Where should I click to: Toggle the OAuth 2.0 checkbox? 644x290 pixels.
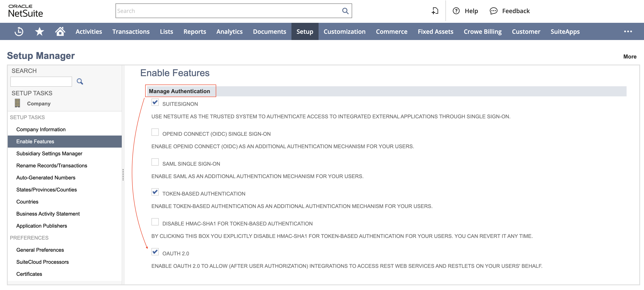click(155, 252)
